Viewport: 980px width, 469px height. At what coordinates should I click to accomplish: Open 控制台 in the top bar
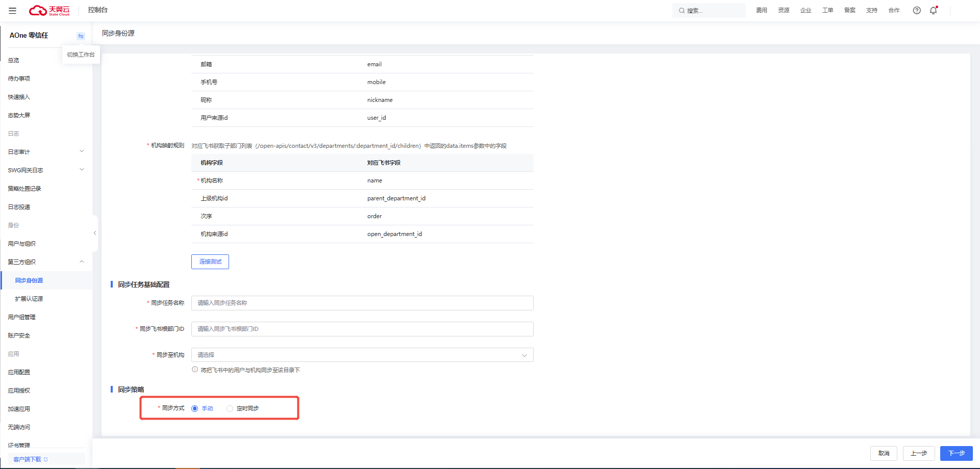tap(97, 10)
